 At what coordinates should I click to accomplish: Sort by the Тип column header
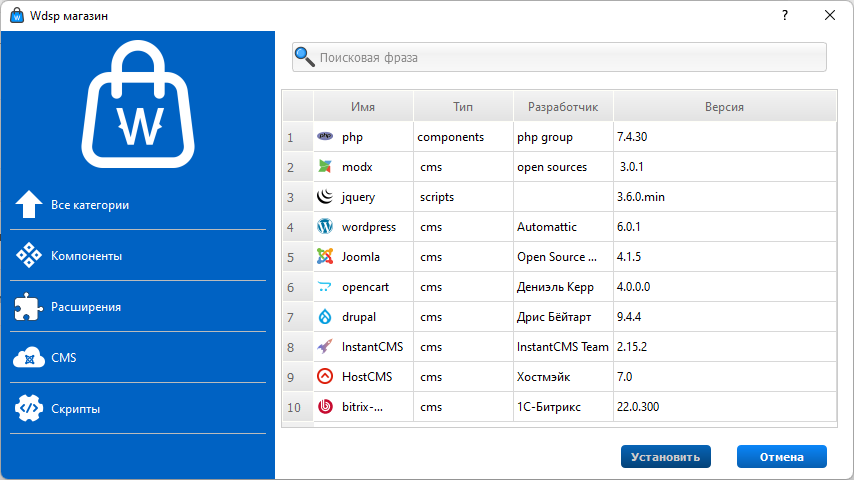point(463,107)
